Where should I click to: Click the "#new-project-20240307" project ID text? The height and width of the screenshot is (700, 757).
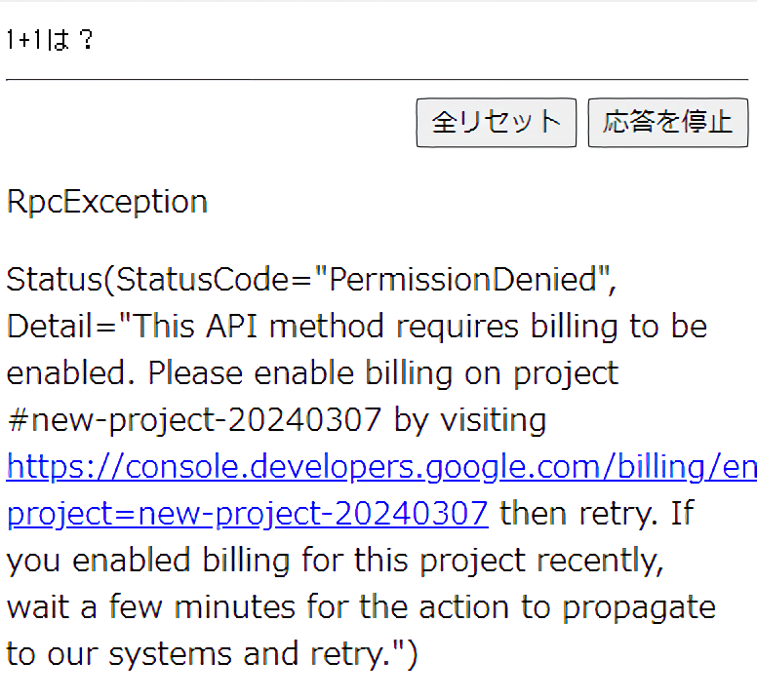tap(194, 420)
